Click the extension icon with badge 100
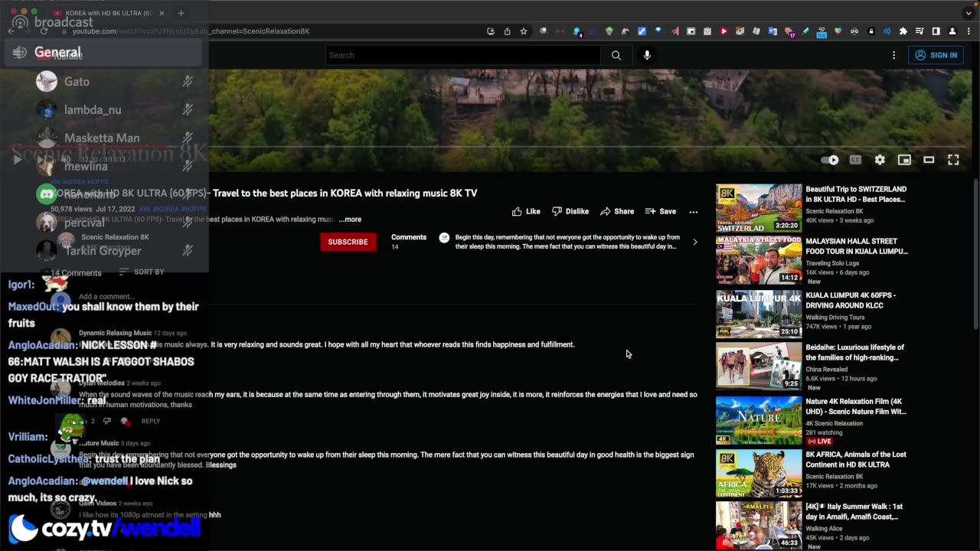 click(x=822, y=31)
